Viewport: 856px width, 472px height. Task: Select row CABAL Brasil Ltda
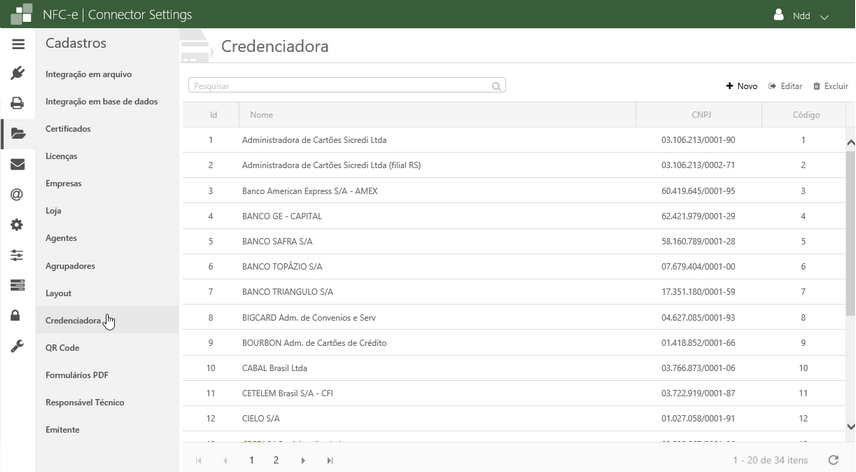point(514,368)
